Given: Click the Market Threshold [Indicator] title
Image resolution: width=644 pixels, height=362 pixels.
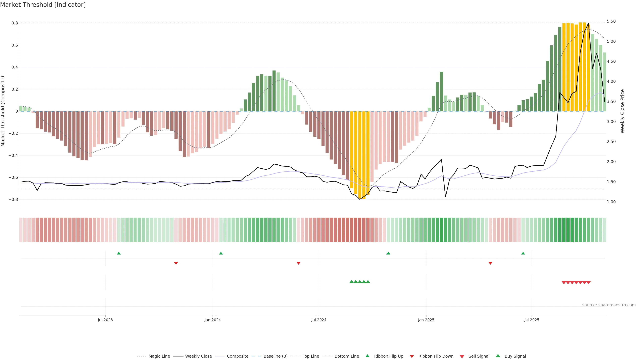Looking at the screenshot, I should click(43, 5).
